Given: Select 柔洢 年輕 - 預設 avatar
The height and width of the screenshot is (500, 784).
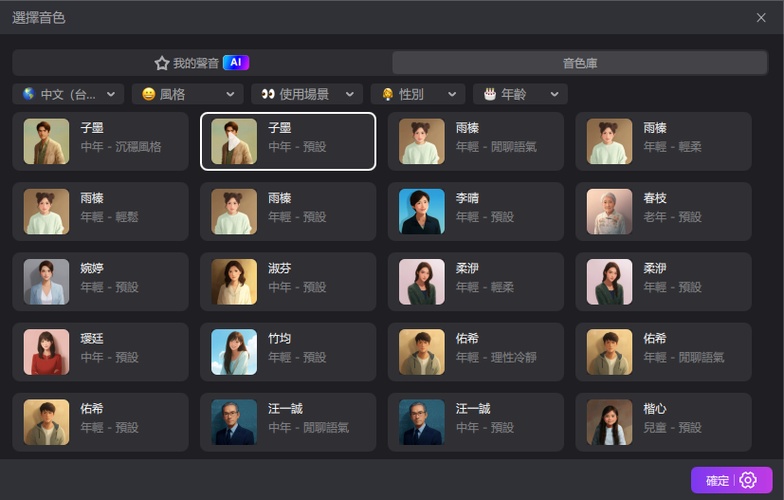Looking at the screenshot, I should [610, 282].
